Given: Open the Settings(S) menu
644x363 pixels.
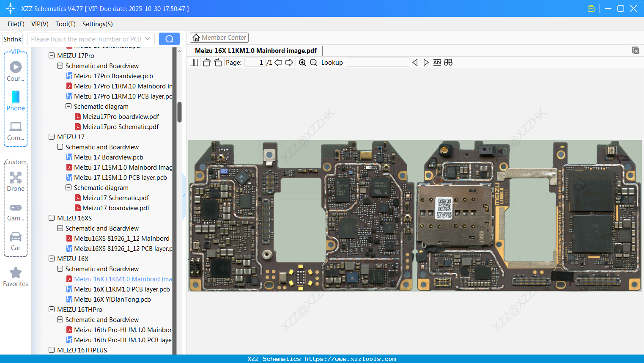Looking at the screenshot, I should pos(97,24).
